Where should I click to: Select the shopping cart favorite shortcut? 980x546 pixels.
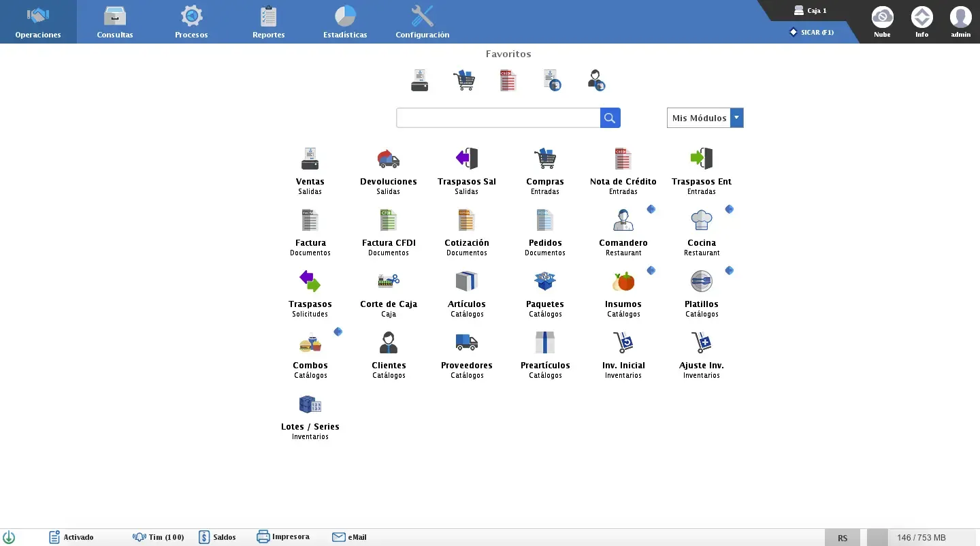click(464, 80)
